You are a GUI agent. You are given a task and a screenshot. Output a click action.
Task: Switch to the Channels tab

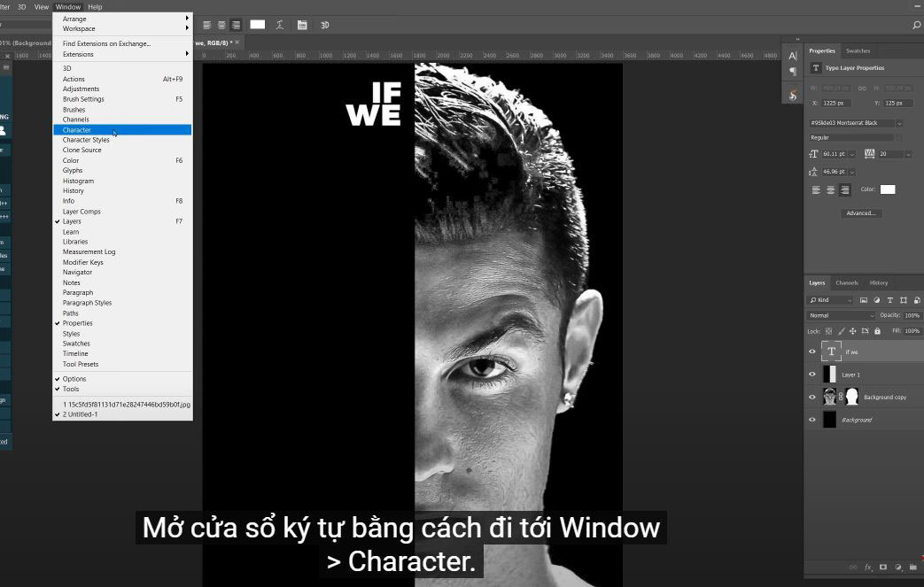[847, 282]
